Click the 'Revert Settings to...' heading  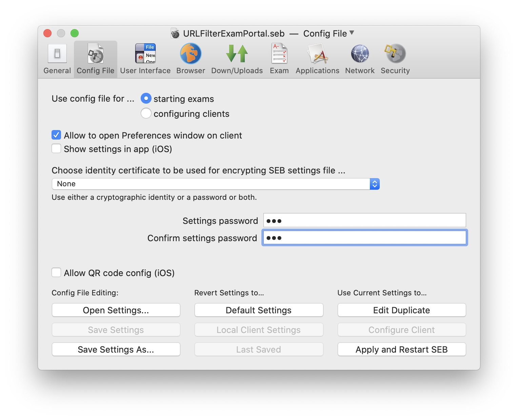tap(229, 293)
